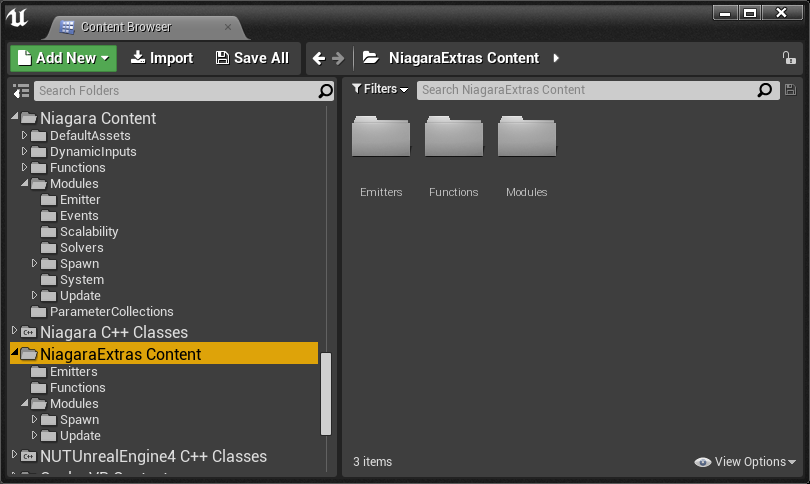Toggle the content browser lock icon
Viewport: 810px width, 484px height.
click(x=789, y=58)
